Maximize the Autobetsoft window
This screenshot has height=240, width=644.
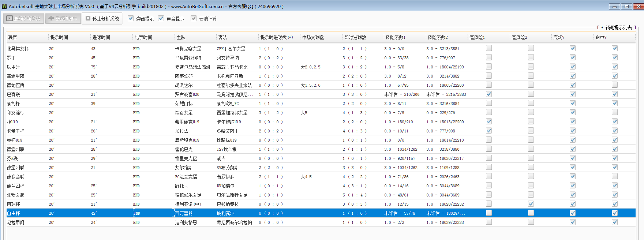[626, 6]
